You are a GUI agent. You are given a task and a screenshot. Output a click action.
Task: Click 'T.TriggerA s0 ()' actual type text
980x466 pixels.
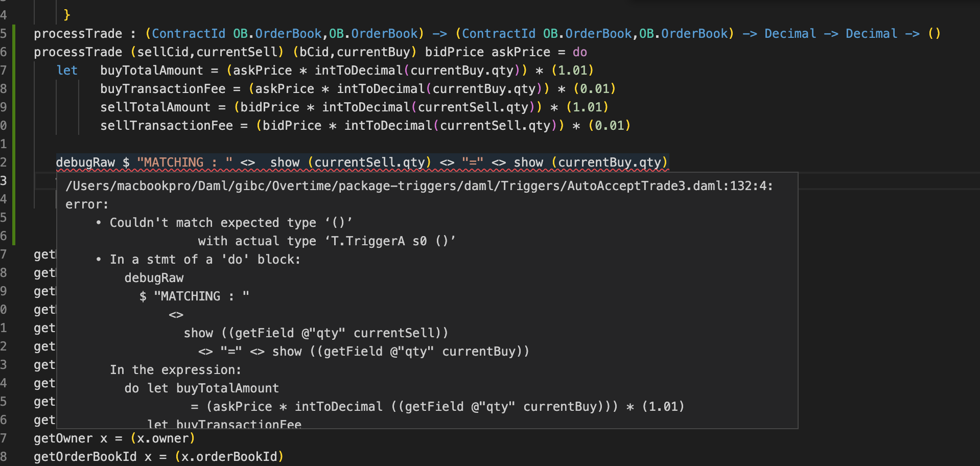coord(393,241)
